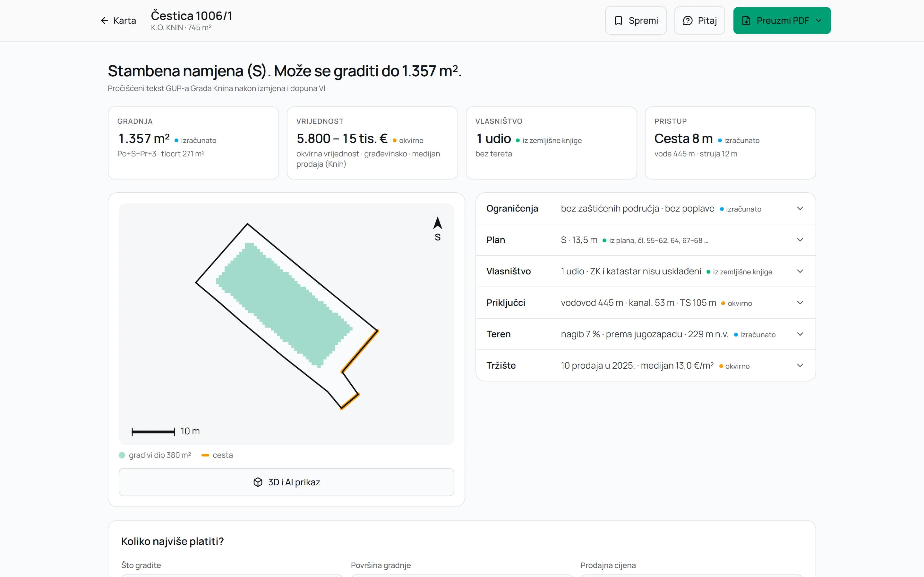The width and height of the screenshot is (924, 577).
Task: Click the PDF download file icon
Action: click(x=746, y=21)
